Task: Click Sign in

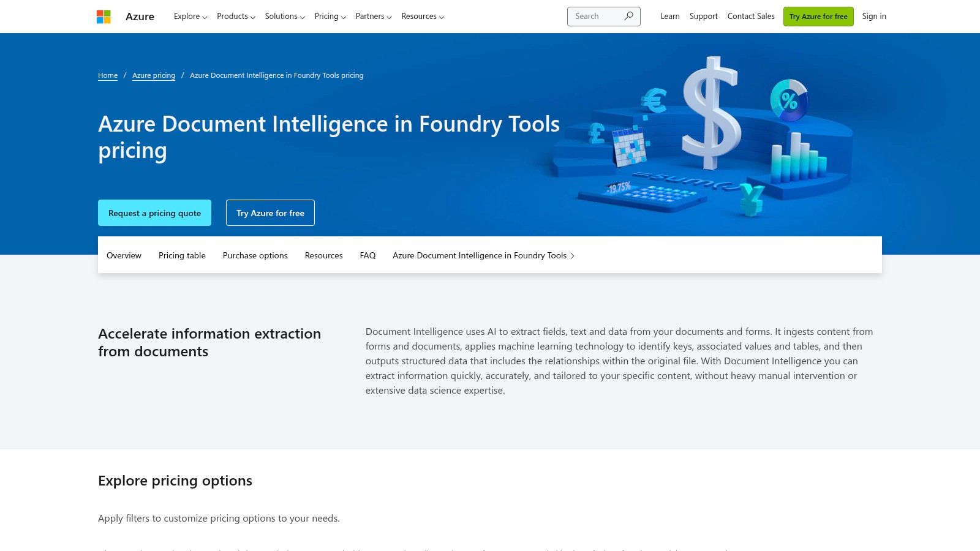Action: pos(874,17)
